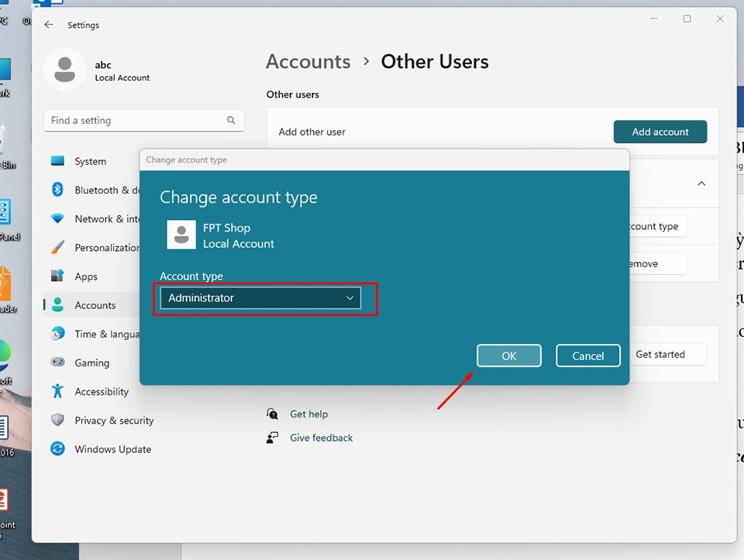
Task: Select the Gaming label in the sidebar
Action: tap(92, 362)
